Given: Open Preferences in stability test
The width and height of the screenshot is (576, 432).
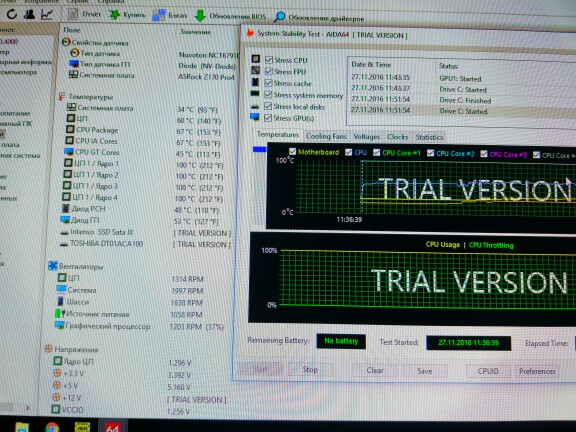Looking at the screenshot, I should click(x=537, y=371).
